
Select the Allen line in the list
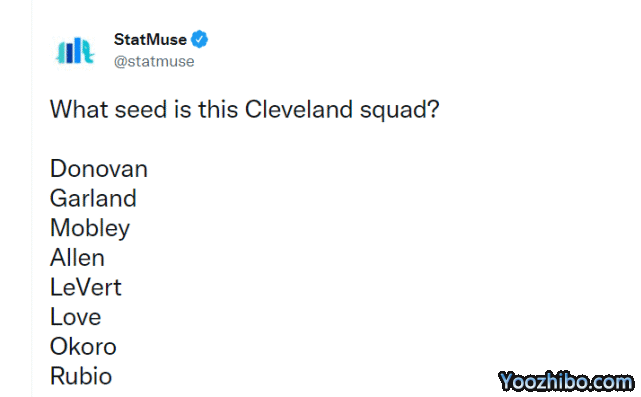(77, 258)
